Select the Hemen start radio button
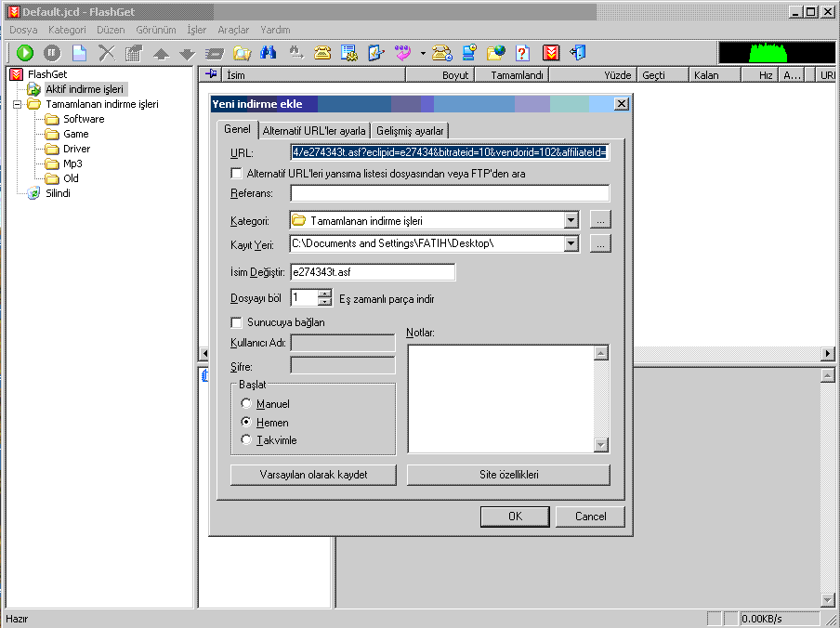Image resolution: width=840 pixels, height=628 pixels. [x=246, y=422]
